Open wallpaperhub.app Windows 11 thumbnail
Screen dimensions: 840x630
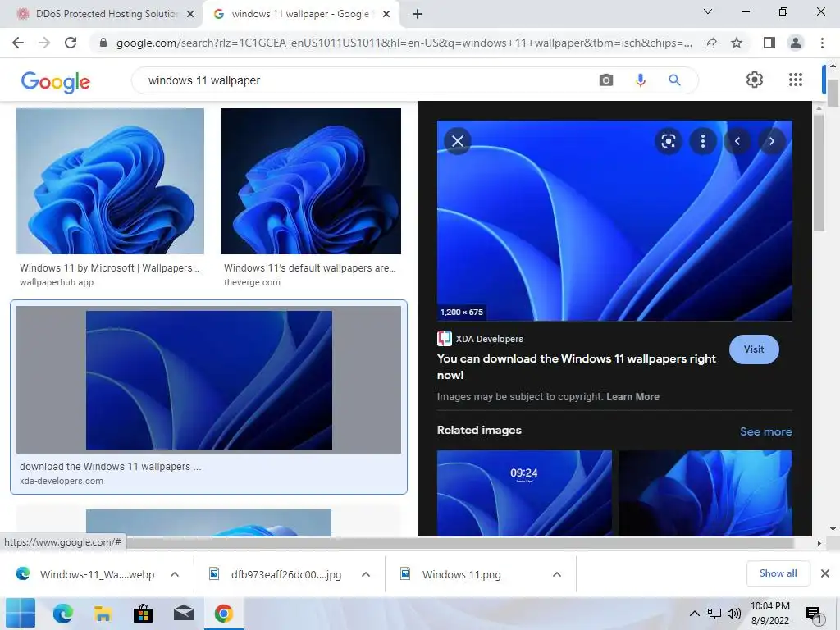110,181
